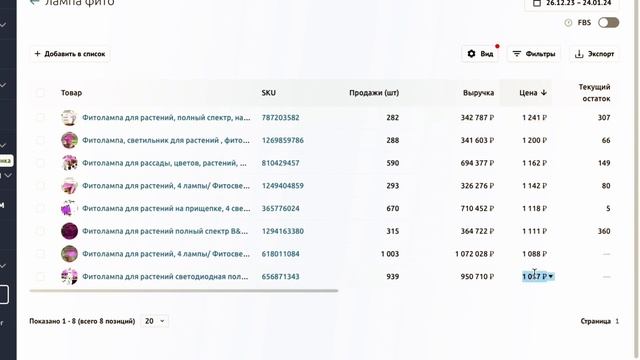Click the Товар column header
This screenshot has height=360, width=640.
click(x=71, y=93)
